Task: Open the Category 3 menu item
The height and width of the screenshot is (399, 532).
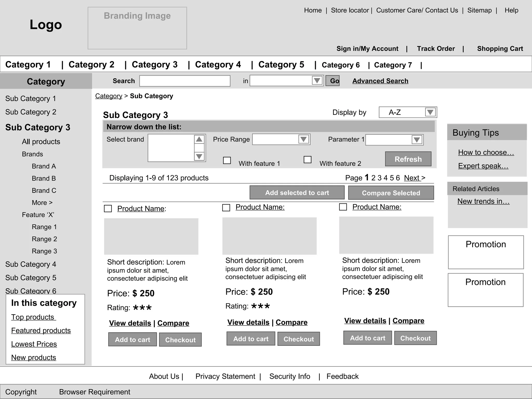Action: pyautogui.click(x=155, y=64)
